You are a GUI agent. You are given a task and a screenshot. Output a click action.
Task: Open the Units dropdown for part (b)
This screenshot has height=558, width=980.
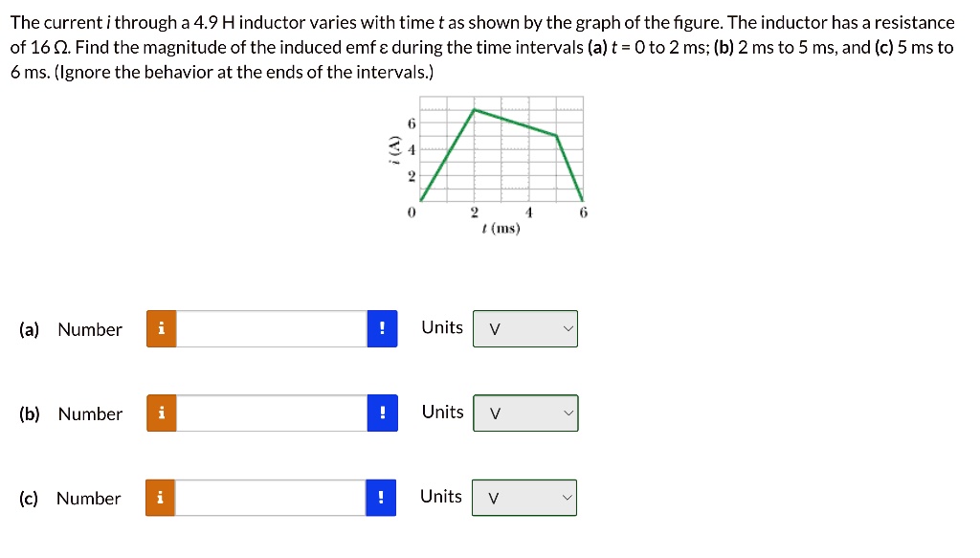[524, 413]
